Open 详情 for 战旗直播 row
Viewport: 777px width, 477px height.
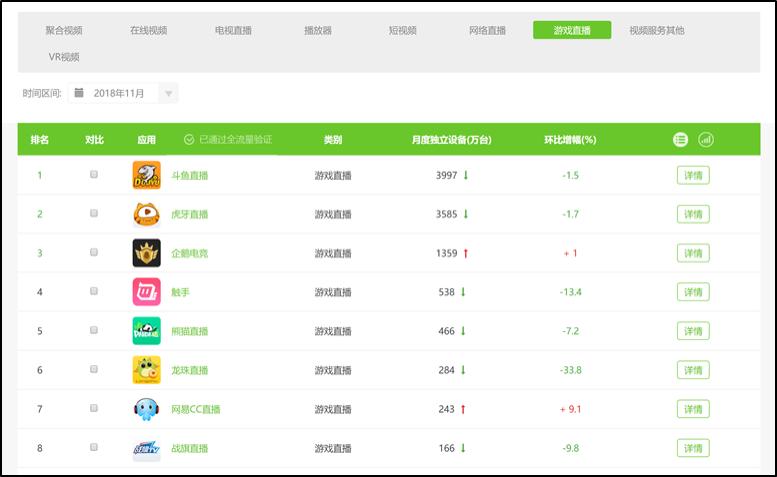tap(693, 448)
